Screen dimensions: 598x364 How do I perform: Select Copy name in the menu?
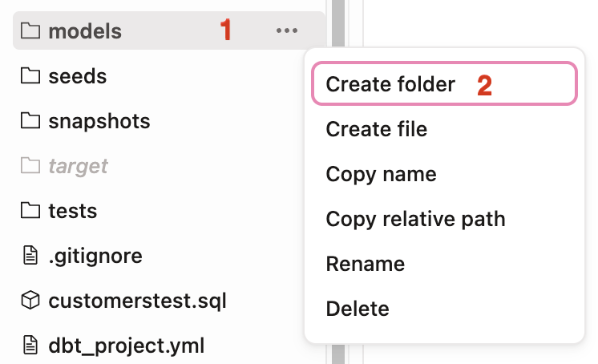point(381,174)
